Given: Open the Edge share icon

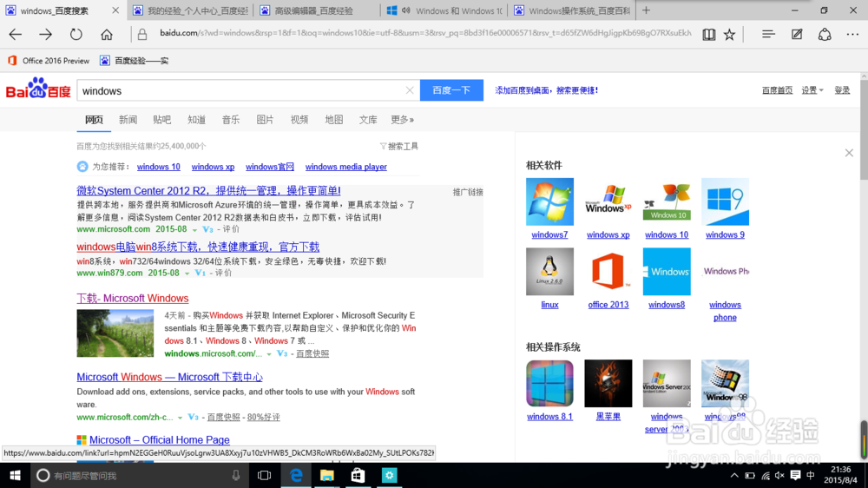Looking at the screenshot, I should pos(825,35).
